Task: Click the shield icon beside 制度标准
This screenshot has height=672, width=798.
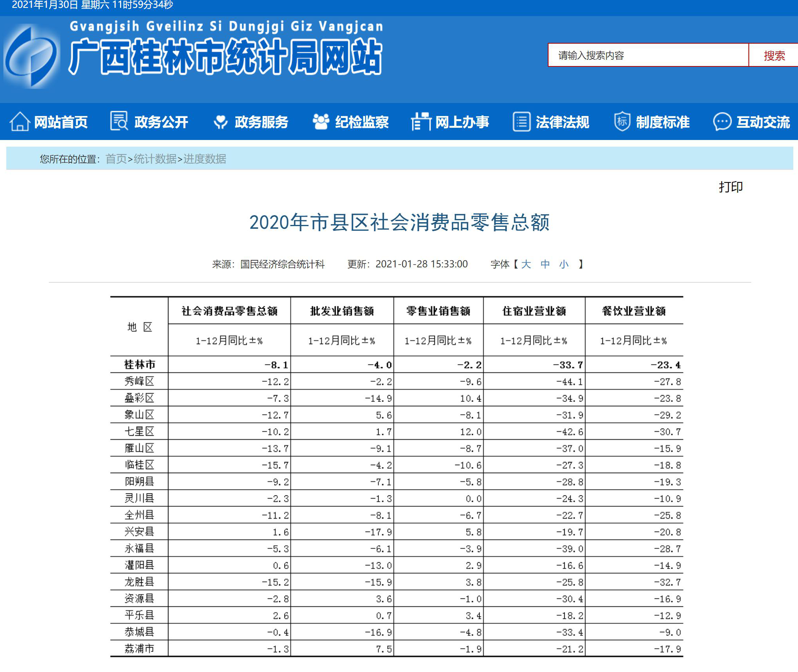Action: pos(622,122)
